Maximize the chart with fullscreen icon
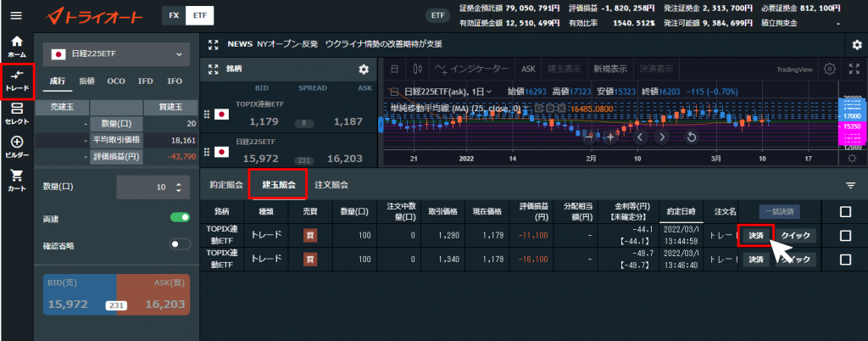Screen dimensions: 868x341 (854, 70)
